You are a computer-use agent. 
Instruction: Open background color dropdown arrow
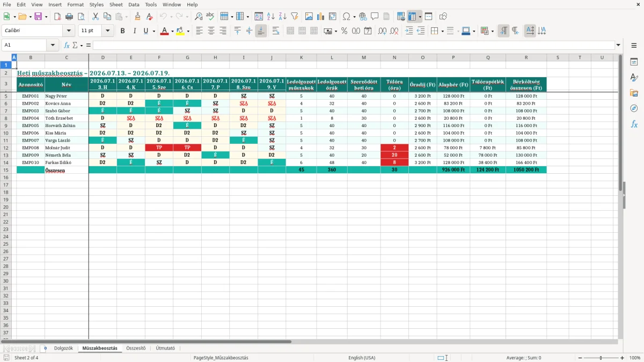click(188, 31)
